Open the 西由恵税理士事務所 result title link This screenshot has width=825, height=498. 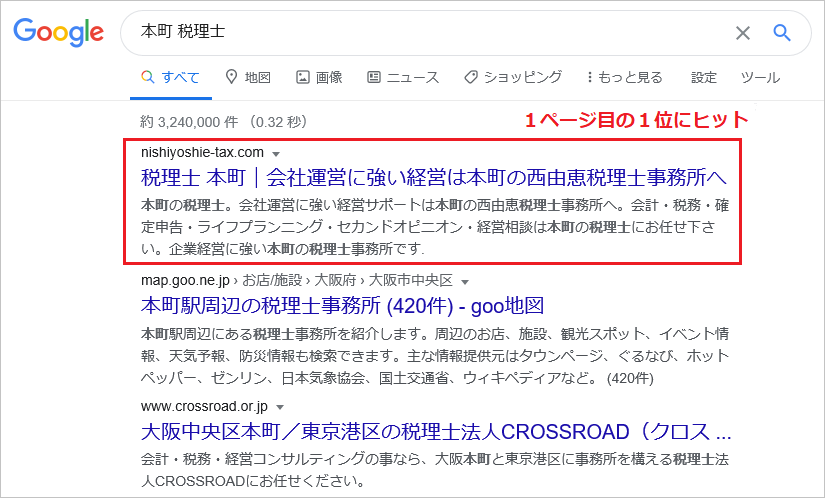tap(434, 178)
